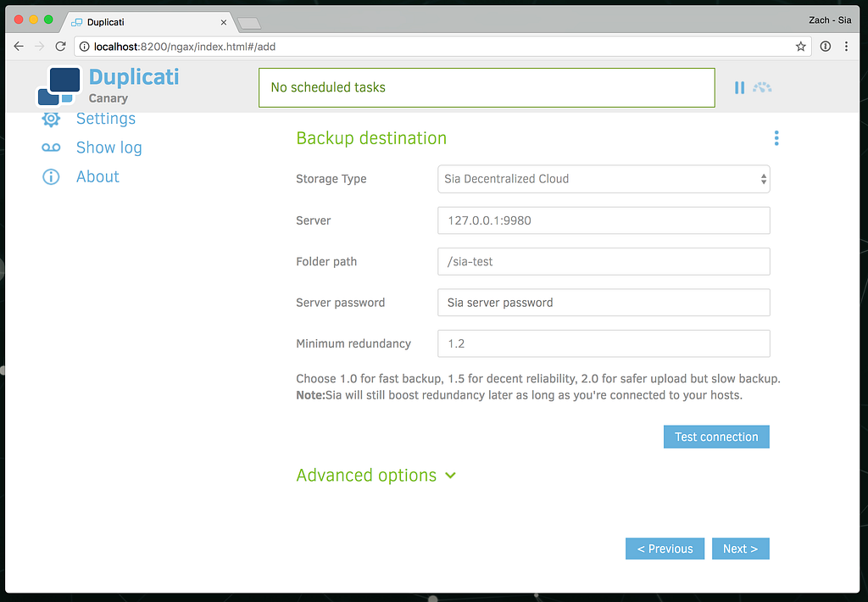Click the Server password field
868x602 pixels.
(604, 303)
